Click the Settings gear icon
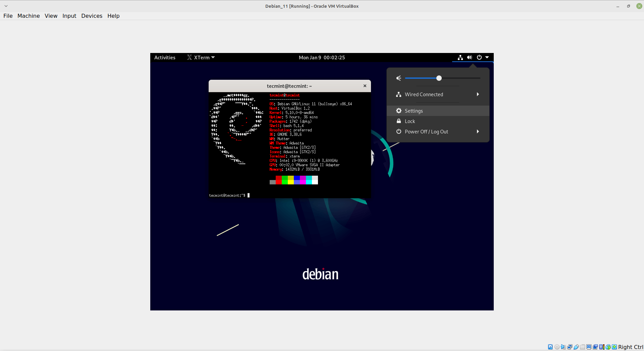The width and height of the screenshot is (644, 351). point(399,111)
